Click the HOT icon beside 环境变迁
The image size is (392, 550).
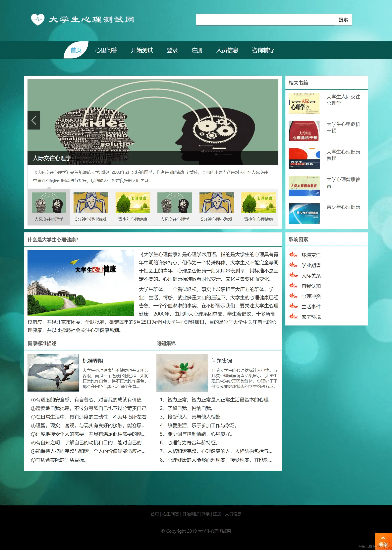(x=294, y=255)
